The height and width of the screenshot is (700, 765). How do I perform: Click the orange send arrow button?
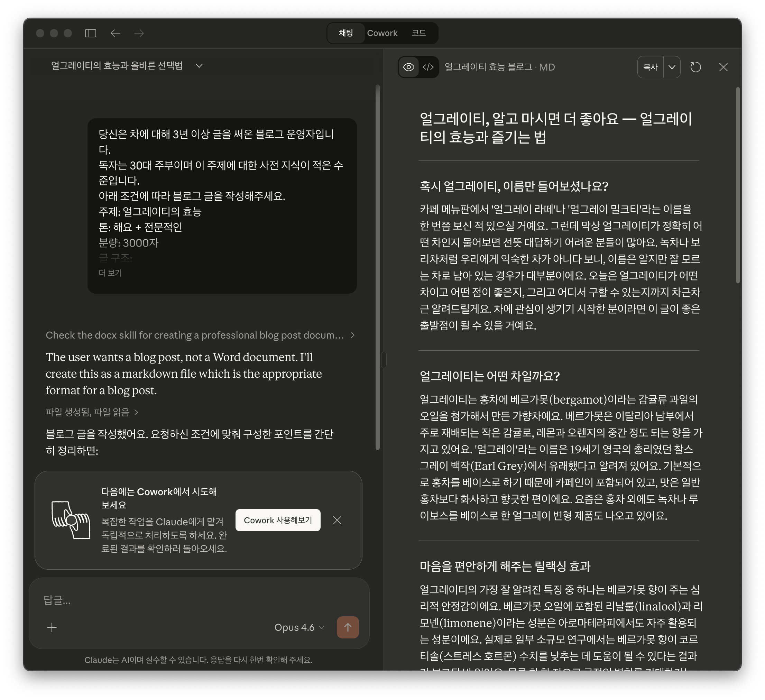(348, 627)
